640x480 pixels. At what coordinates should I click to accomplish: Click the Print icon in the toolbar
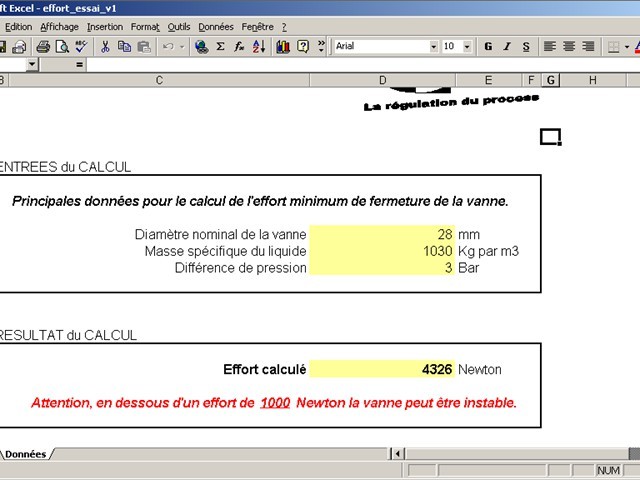(43, 47)
